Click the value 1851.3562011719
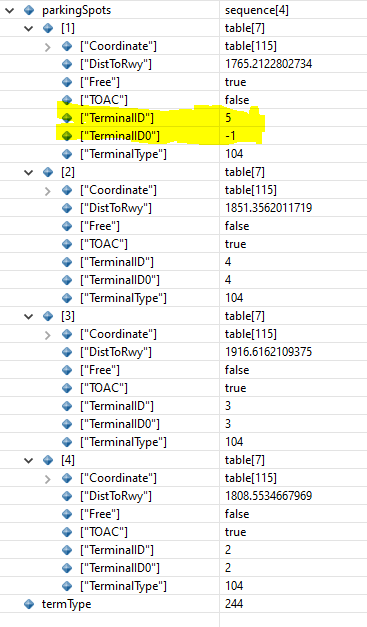367x627 pixels. pyautogui.click(x=268, y=208)
